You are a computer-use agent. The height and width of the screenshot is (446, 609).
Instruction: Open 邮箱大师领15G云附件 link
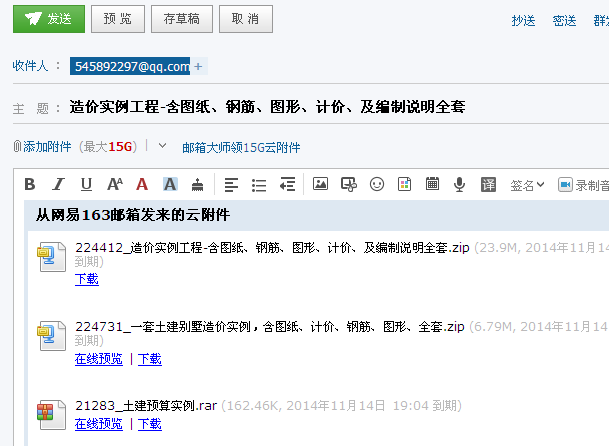coord(241,148)
